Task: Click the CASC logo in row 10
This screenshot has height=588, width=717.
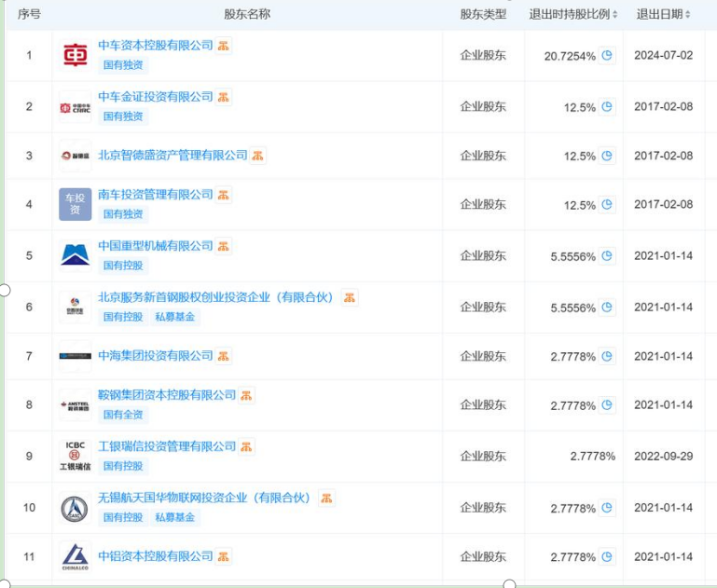Action: click(76, 508)
